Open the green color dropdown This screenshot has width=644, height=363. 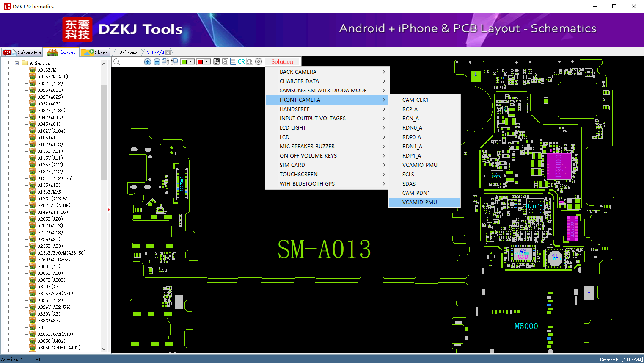coord(191,62)
